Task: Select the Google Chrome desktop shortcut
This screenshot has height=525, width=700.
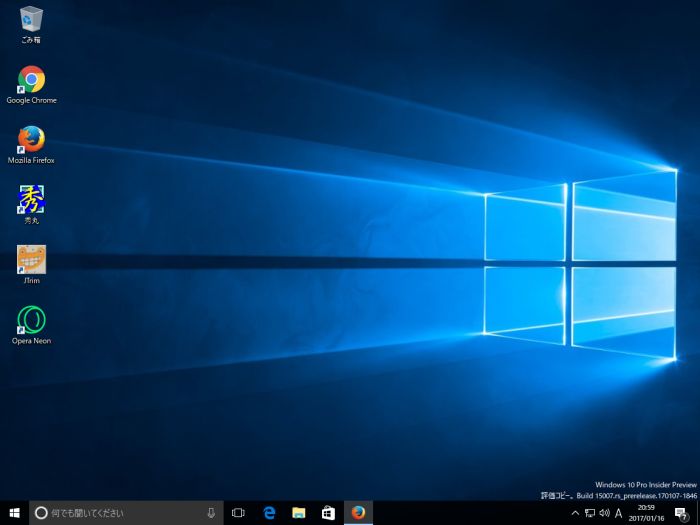Action: point(31,80)
